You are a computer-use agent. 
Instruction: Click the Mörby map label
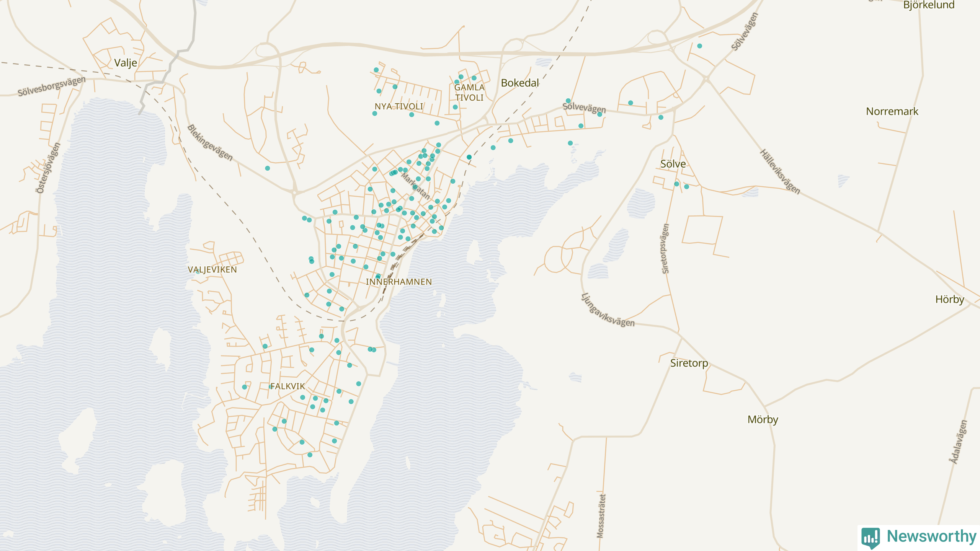[763, 420]
